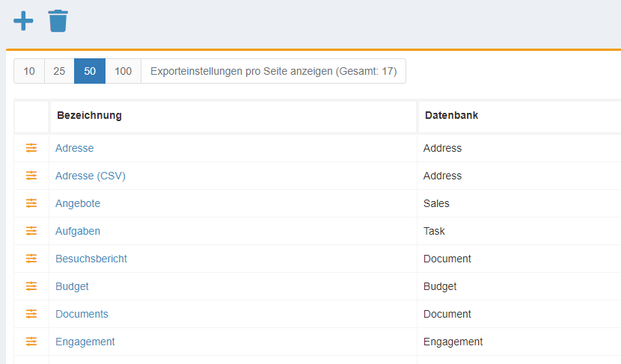Click the trash bin delete icon

coord(58,21)
